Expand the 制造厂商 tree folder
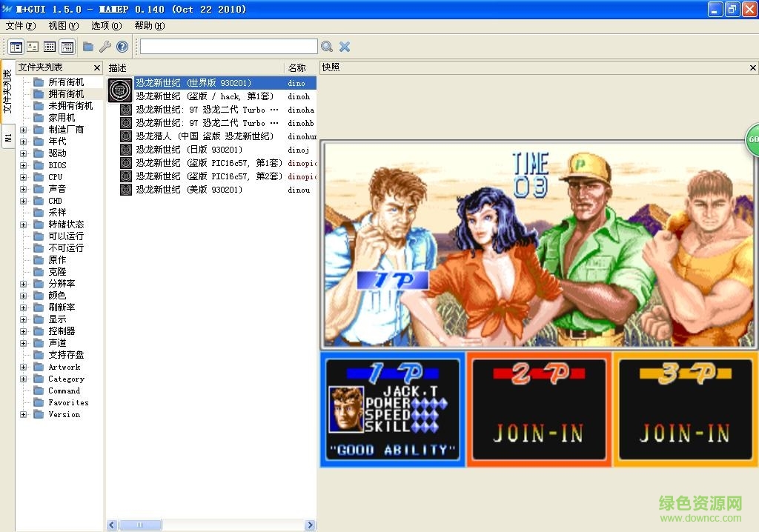This screenshot has width=759, height=532. pyautogui.click(x=23, y=130)
